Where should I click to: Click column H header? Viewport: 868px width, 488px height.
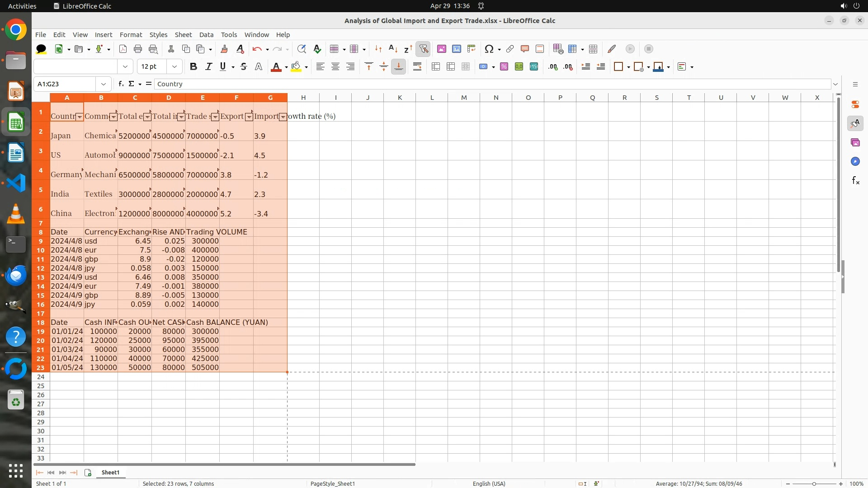[x=303, y=98]
